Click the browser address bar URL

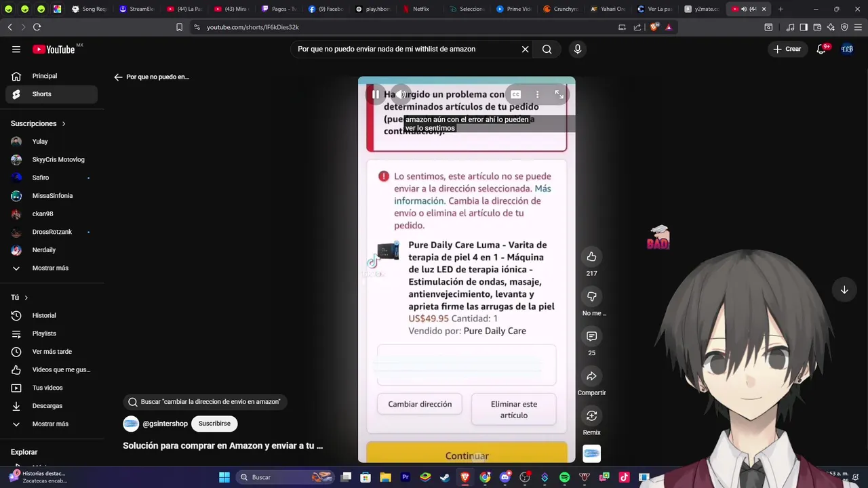252,27
